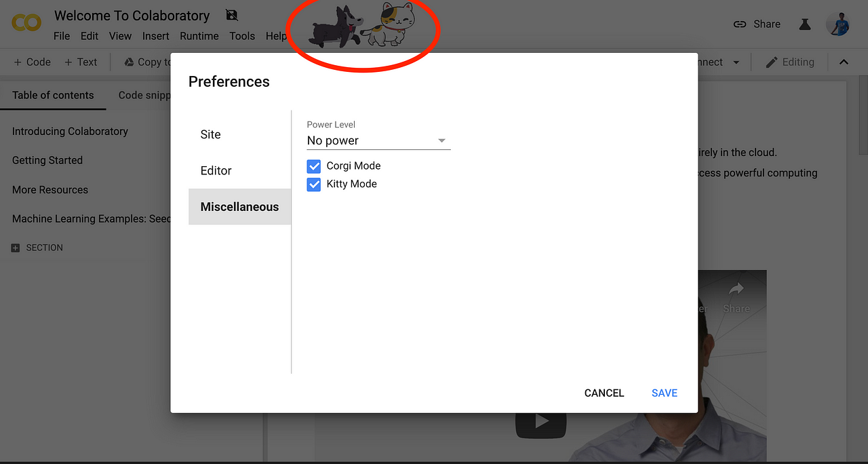Click the link icon beside Share
This screenshot has height=464, width=868.
click(740, 24)
